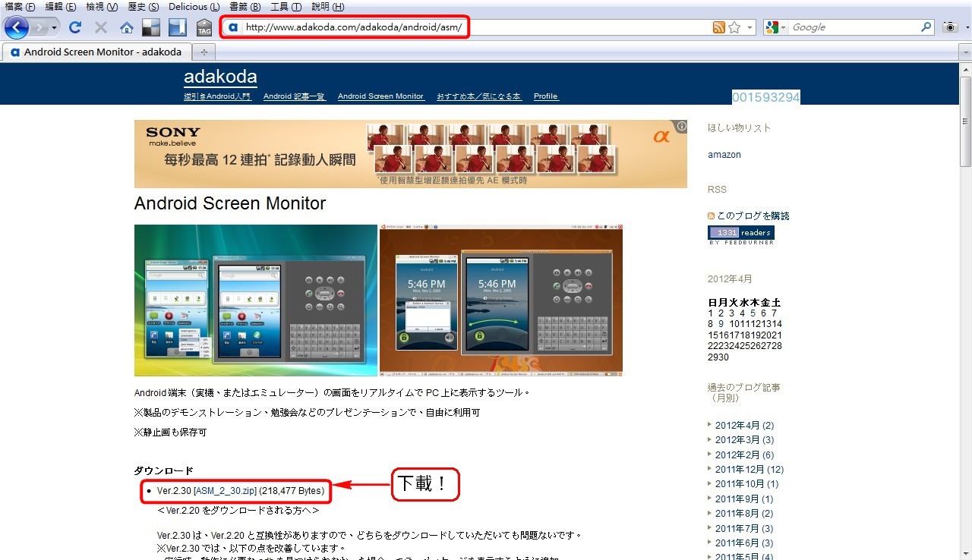Open the 2012年3月 (3) archive
The image size is (972, 560).
(x=745, y=440)
